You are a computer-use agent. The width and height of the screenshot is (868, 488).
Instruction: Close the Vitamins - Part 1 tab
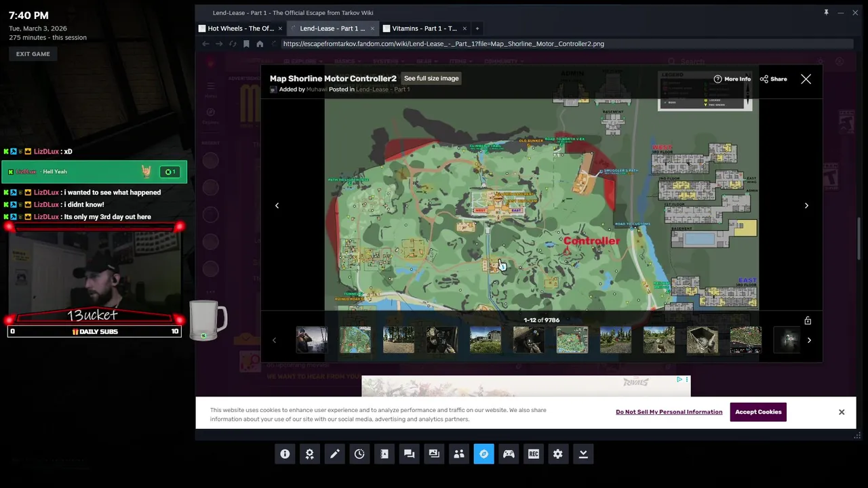coord(465,28)
